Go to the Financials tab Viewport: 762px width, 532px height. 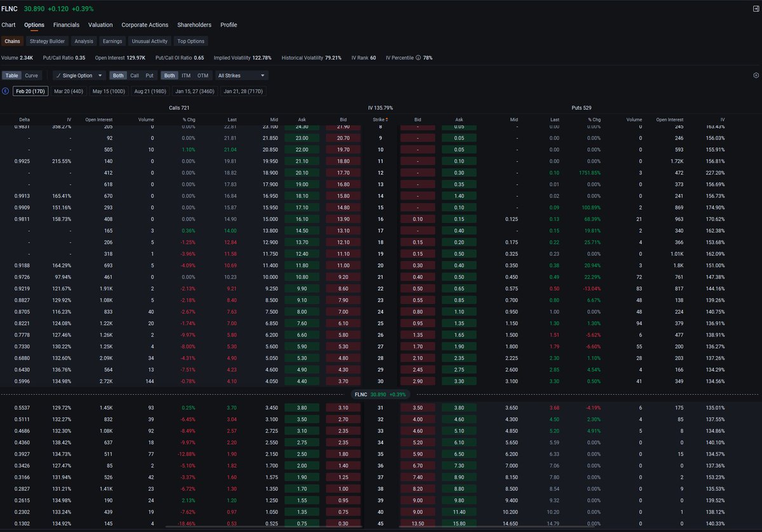67,25
